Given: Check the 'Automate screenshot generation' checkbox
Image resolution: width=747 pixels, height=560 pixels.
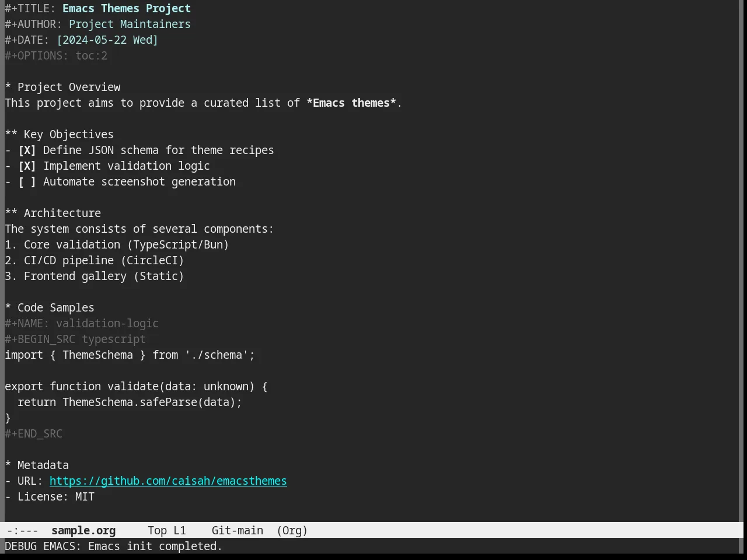Looking at the screenshot, I should [x=27, y=182].
